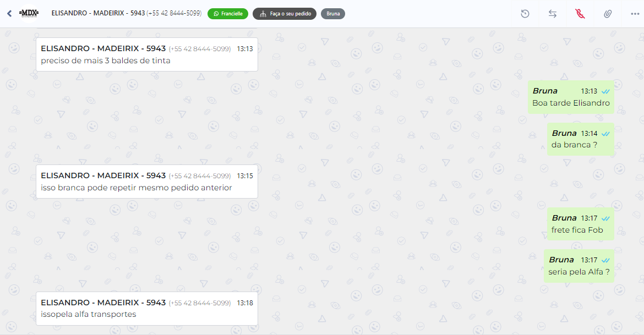The image size is (644, 335).
Task: Click the red muted microphone icon
Action: (x=580, y=14)
